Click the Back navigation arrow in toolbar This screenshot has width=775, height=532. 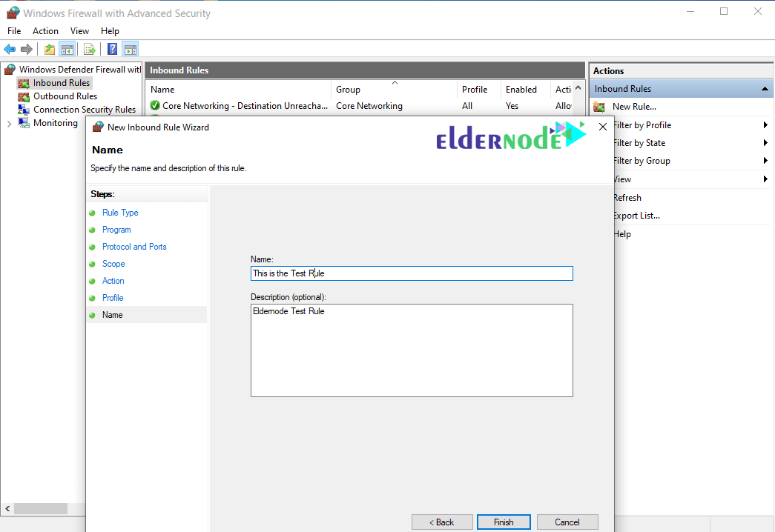pos(10,49)
